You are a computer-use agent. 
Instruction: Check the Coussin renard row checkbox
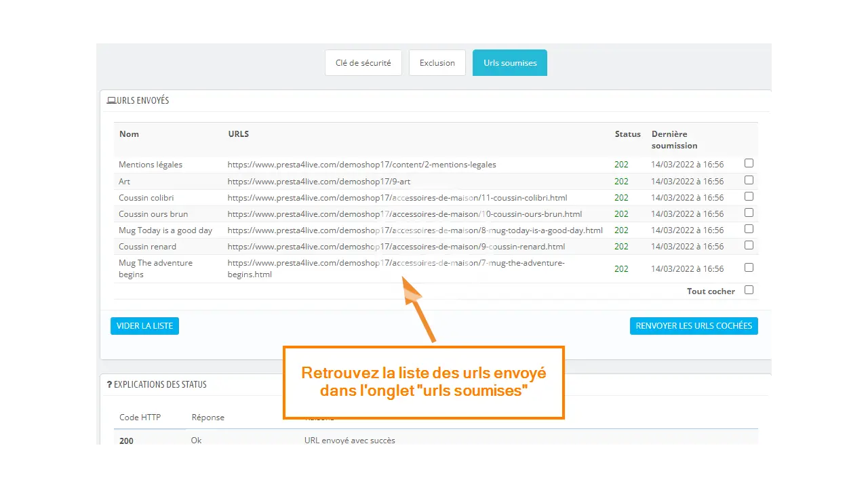point(749,245)
